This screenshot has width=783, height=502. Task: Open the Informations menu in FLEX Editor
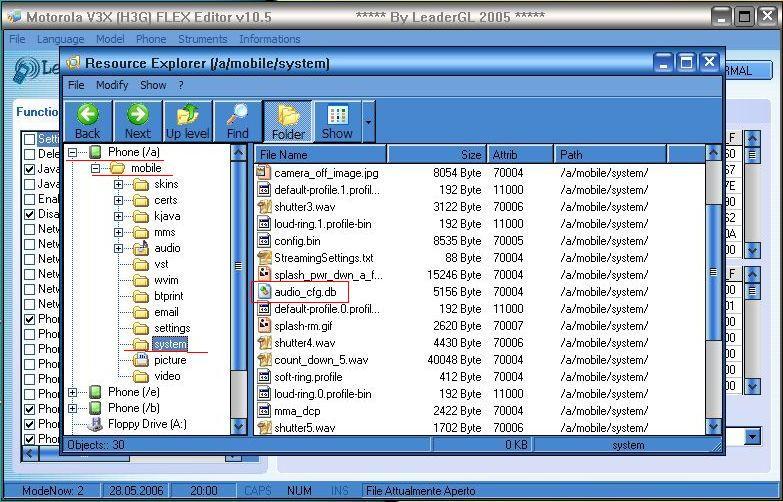point(270,39)
